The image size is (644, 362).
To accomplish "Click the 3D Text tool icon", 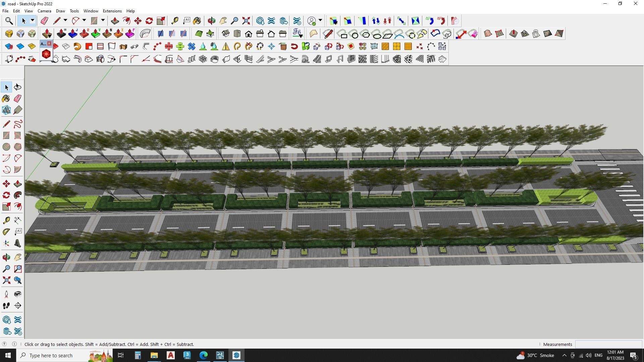I will [18, 244].
